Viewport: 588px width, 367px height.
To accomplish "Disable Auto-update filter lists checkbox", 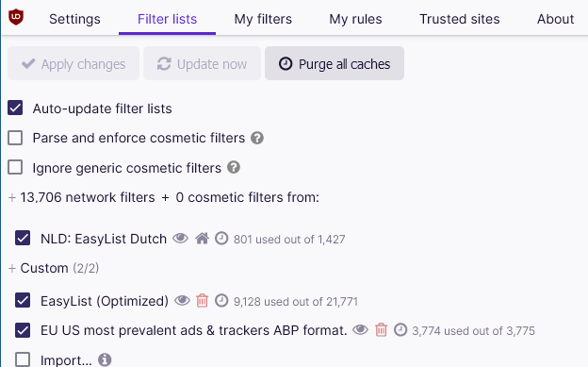I will [15, 108].
